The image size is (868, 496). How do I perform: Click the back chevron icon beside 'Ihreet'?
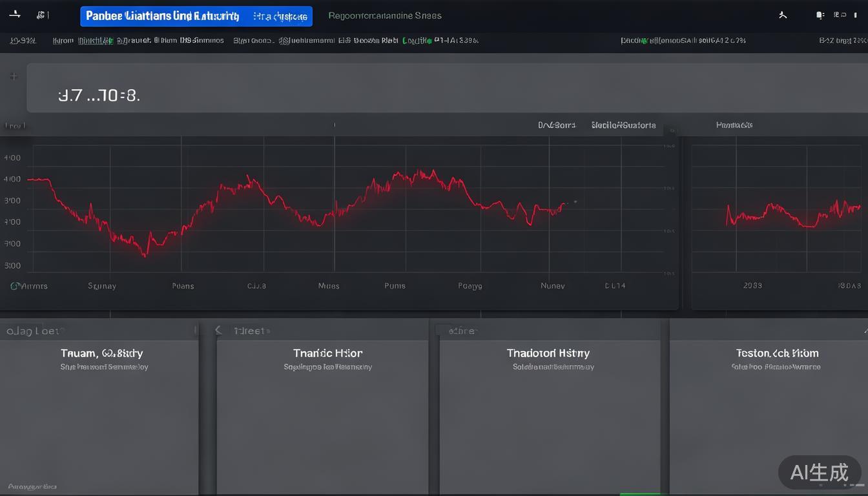click(218, 330)
